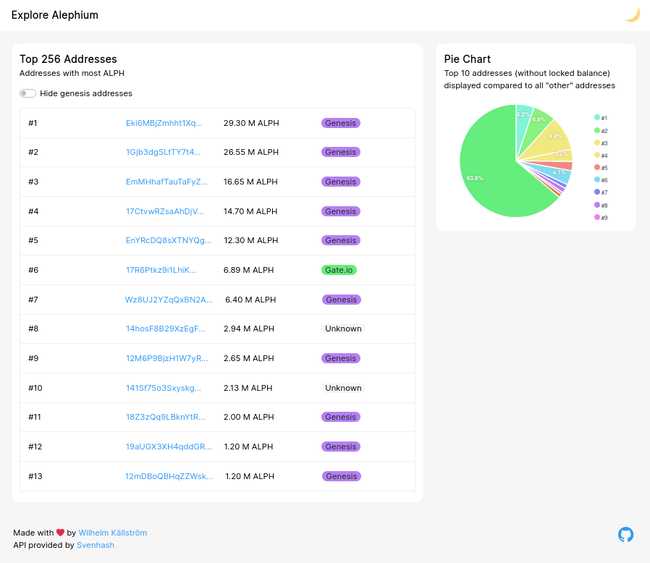Select the large green pie chart slice

(500, 170)
